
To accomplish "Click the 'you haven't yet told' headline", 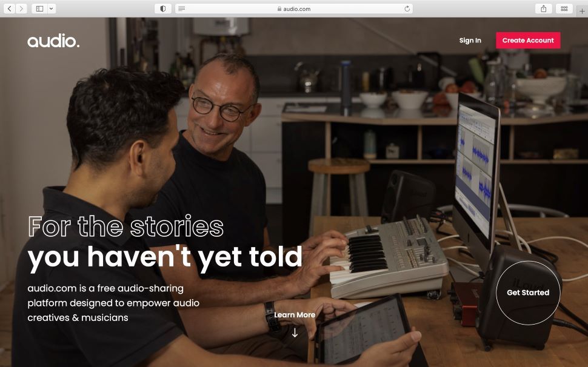I will point(165,258).
